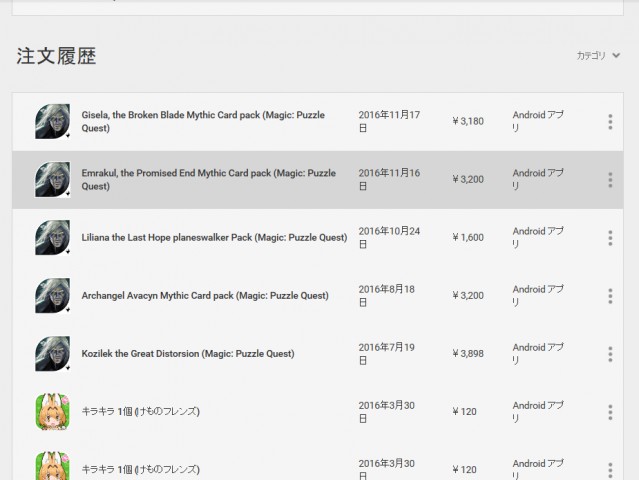Image resolution: width=639 pixels, height=480 pixels.
Task: Open more options for Liliana the Last Hope order
Action: pyautogui.click(x=610, y=238)
